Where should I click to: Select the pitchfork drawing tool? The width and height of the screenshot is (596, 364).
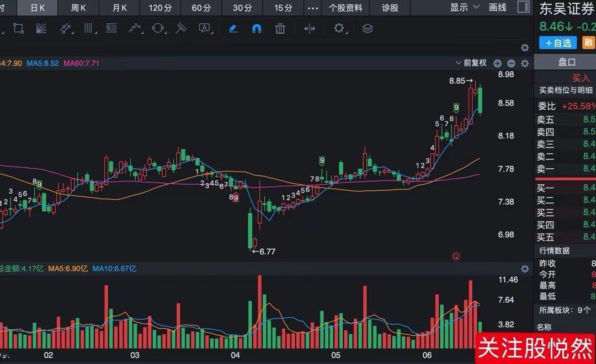[182, 28]
